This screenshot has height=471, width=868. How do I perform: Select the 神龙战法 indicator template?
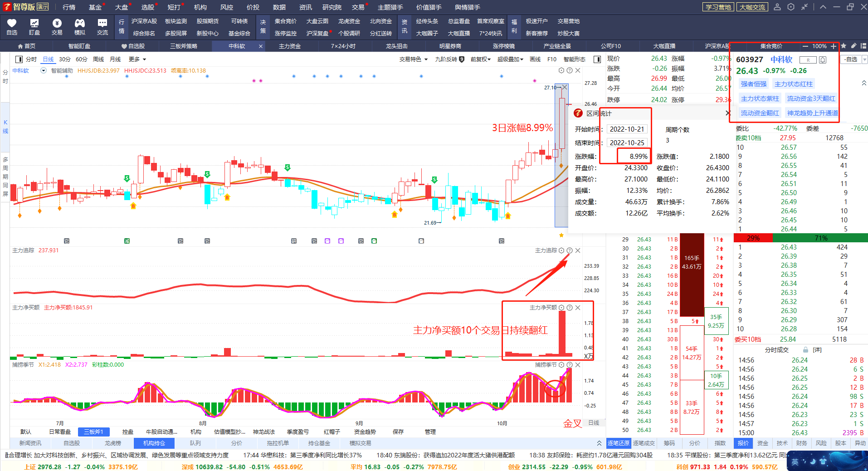coord(264,432)
